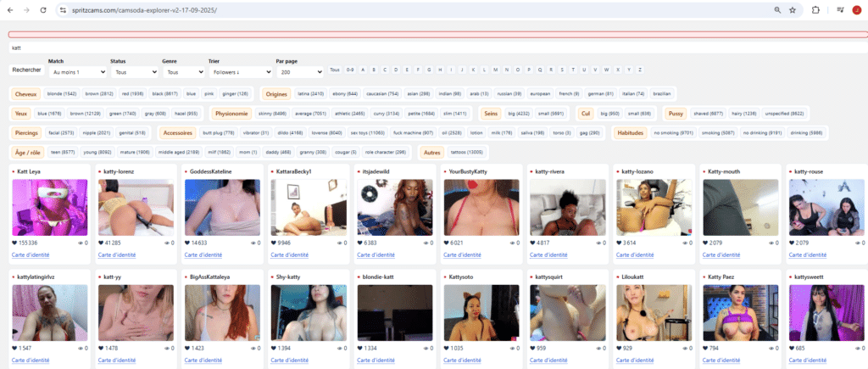Toggle the pink hair filter
The width and height of the screenshot is (868, 369).
(x=209, y=94)
